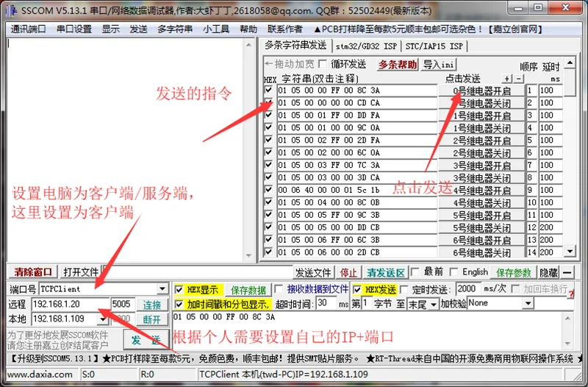Click 超时时间 field showing 30
This screenshot has width=588, height=387.
pyautogui.click(x=326, y=303)
